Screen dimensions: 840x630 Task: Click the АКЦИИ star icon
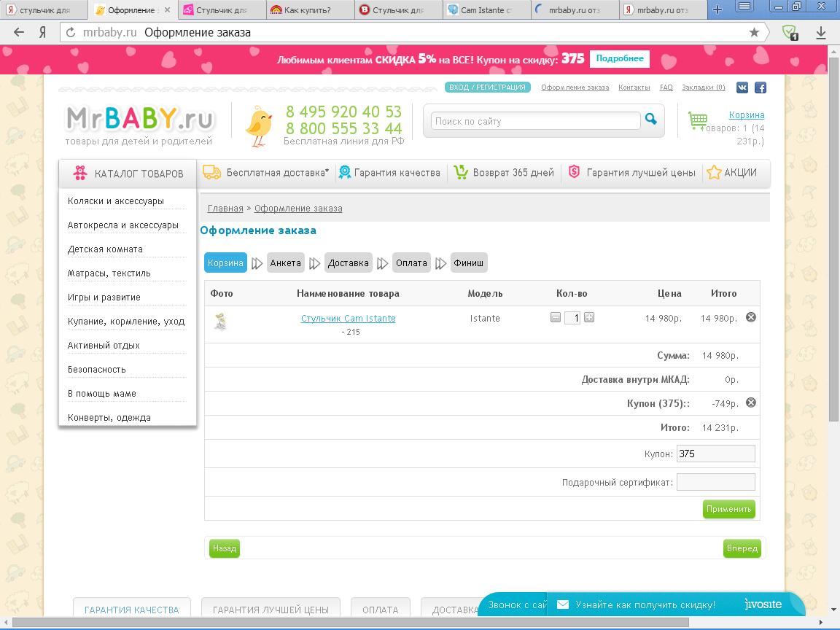pos(714,173)
